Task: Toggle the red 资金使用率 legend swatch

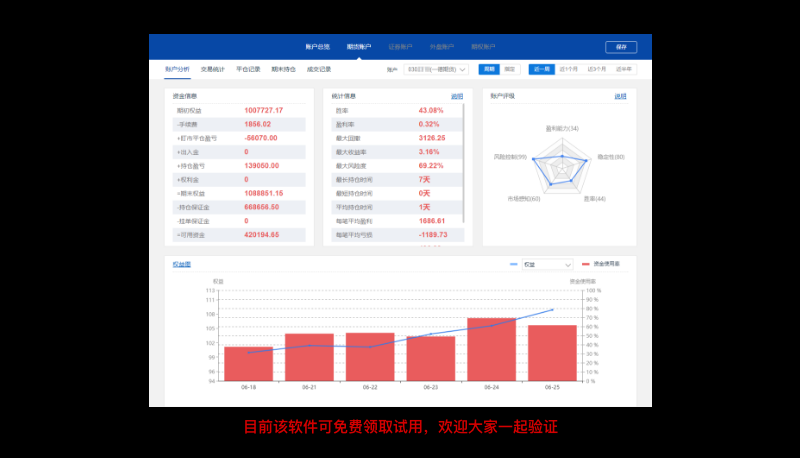Action: click(x=585, y=265)
